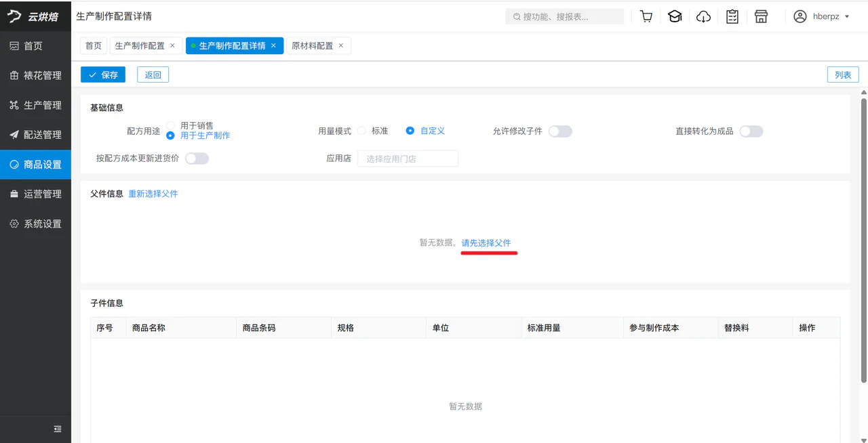Toggle the 允许修改子件 switch
The height and width of the screenshot is (443, 868).
pos(560,131)
